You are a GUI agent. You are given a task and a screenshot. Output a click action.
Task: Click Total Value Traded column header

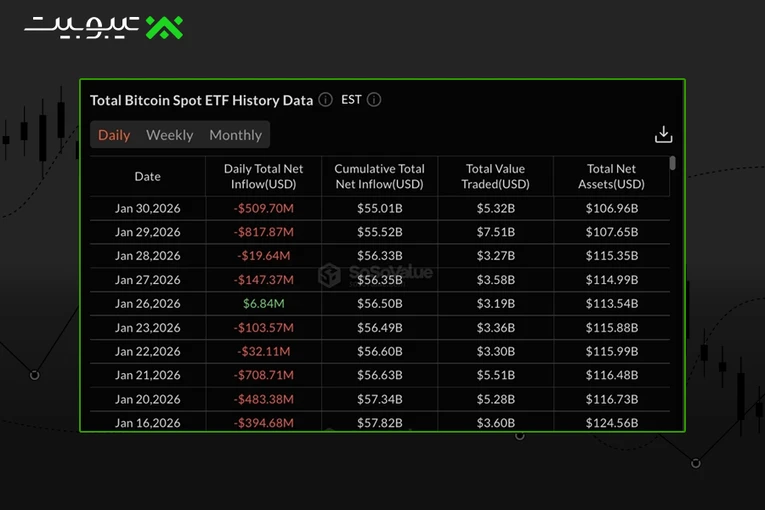click(495, 177)
